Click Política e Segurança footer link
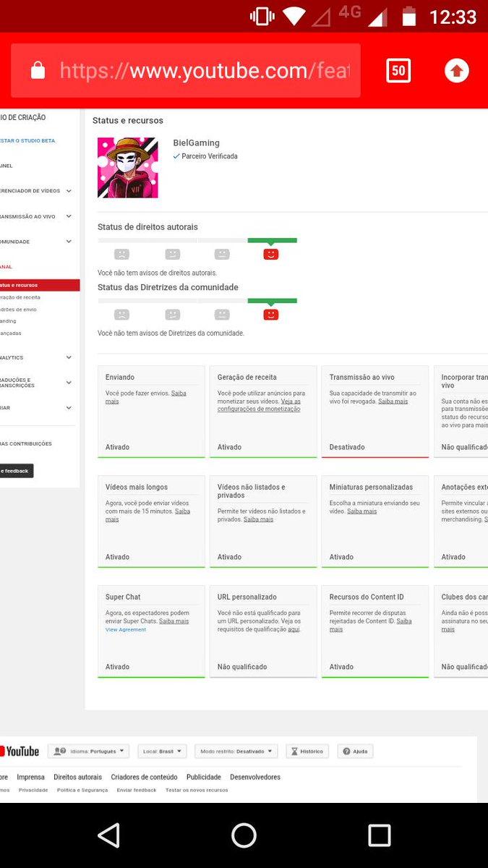 click(82, 790)
